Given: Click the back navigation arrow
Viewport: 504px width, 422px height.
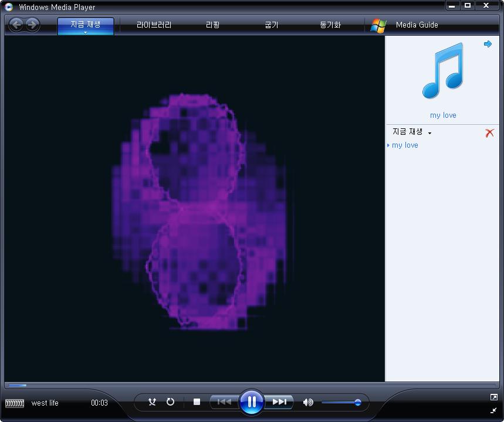Looking at the screenshot, I should (16, 25).
